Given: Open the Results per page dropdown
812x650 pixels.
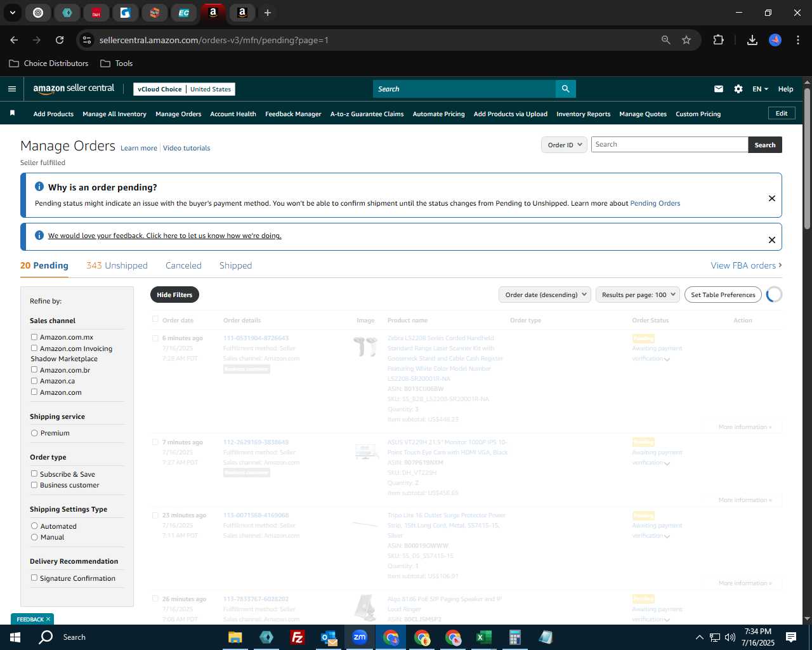Looking at the screenshot, I should (x=638, y=295).
